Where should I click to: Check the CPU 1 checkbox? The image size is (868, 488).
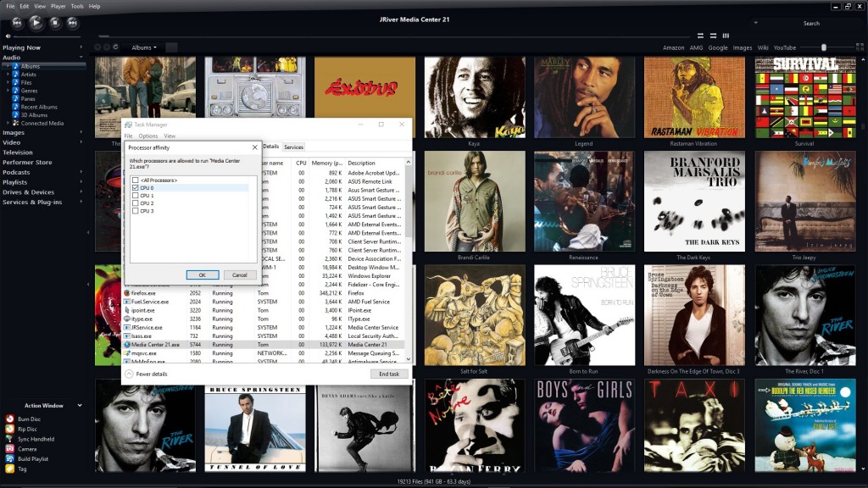tap(135, 196)
